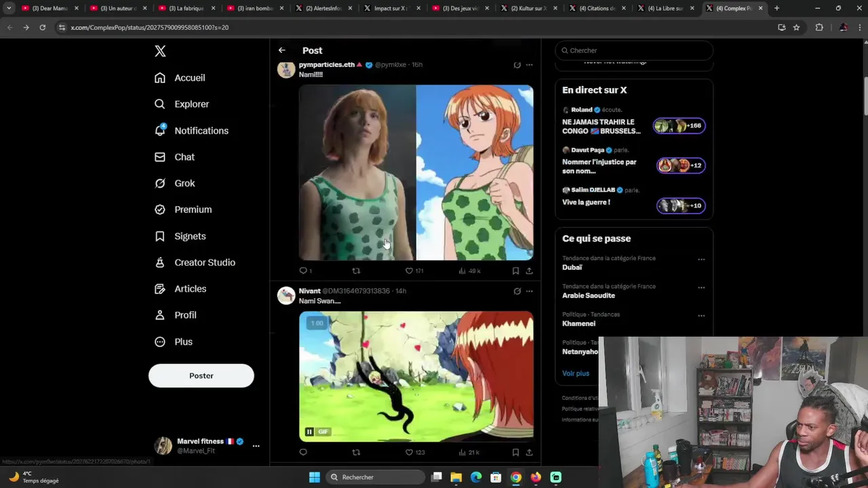
Task: Click the Poster button
Action: [x=201, y=375]
